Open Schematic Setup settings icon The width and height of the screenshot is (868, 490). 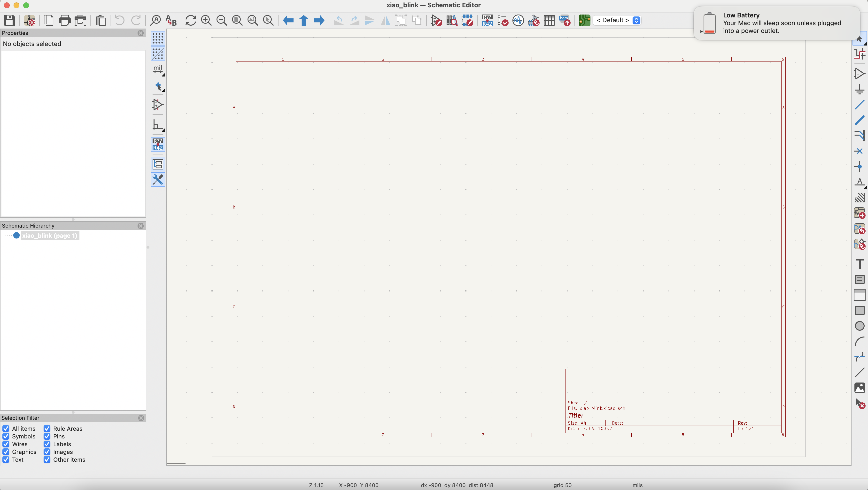pos(30,20)
